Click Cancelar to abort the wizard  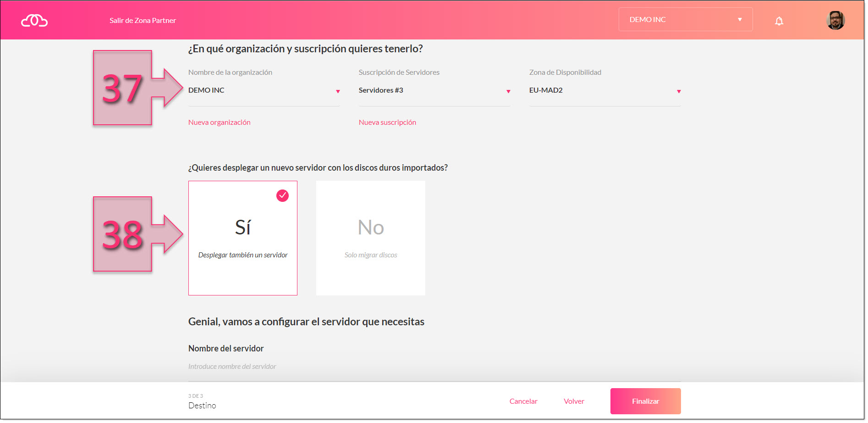(523, 401)
